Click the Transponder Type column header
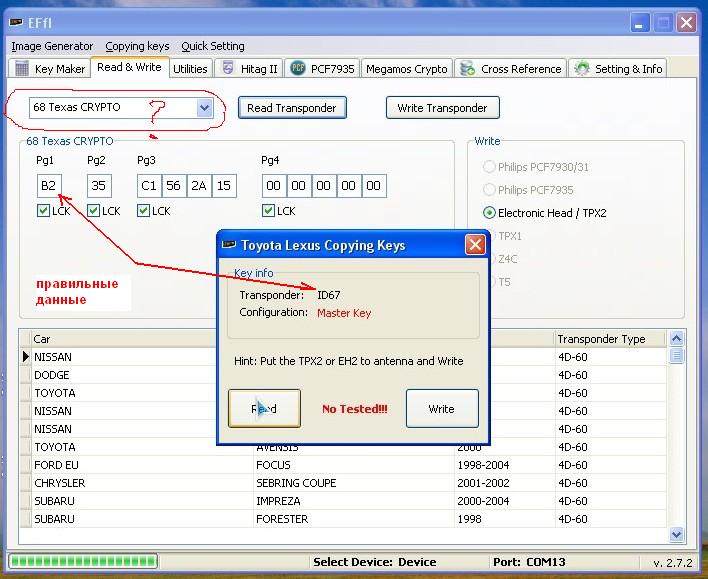 [610, 339]
